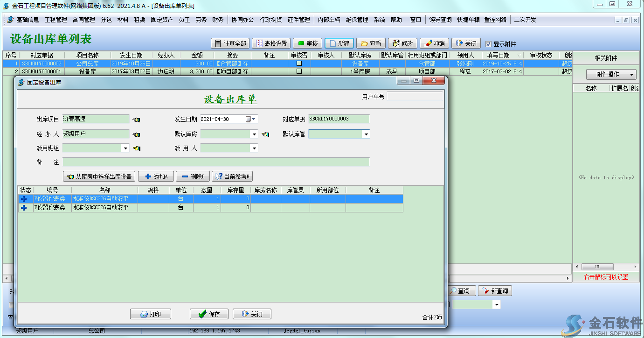The width and height of the screenshot is (644, 338).
Task: Open the 固定资产 menu
Action: click(162, 20)
